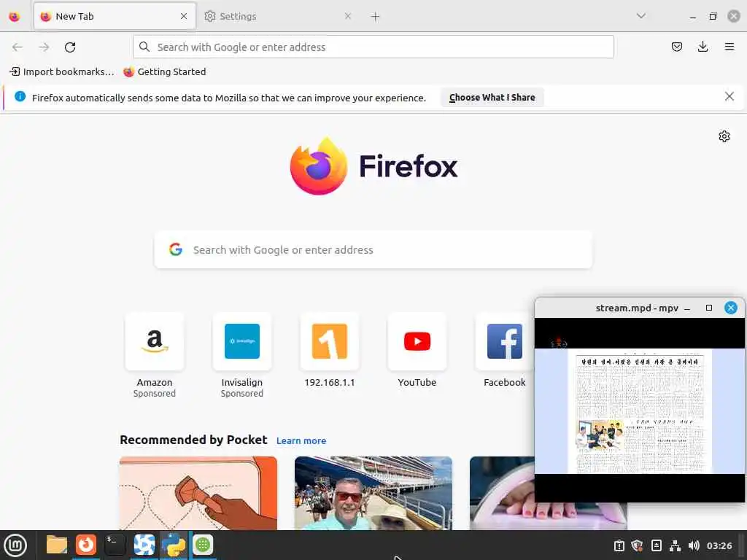The image size is (747, 560).
Task: Focus the address bar field
Action: click(x=373, y=47)
